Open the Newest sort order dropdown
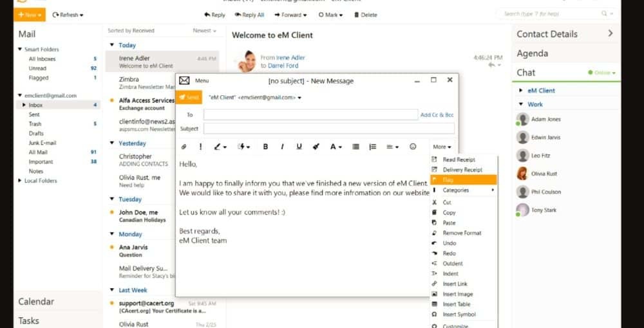644x328 pixels. coord(205,30)
